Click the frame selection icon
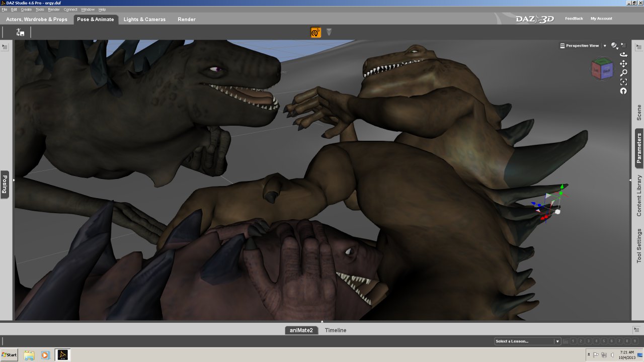 pos(623,81)
